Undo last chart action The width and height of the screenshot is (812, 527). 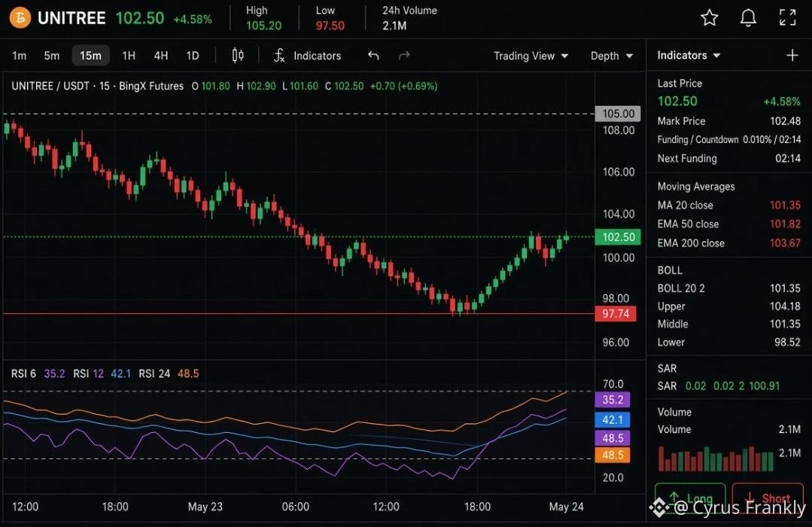373,56
